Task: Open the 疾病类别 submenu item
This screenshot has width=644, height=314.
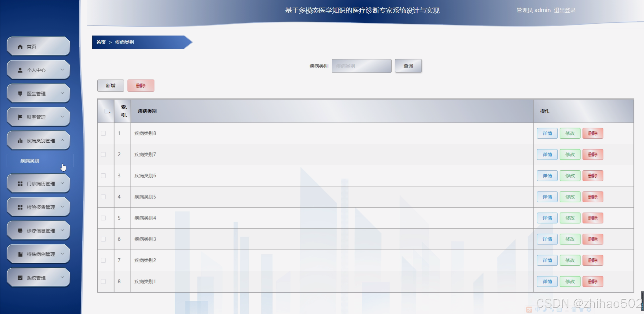Action: tap(30, 161)
